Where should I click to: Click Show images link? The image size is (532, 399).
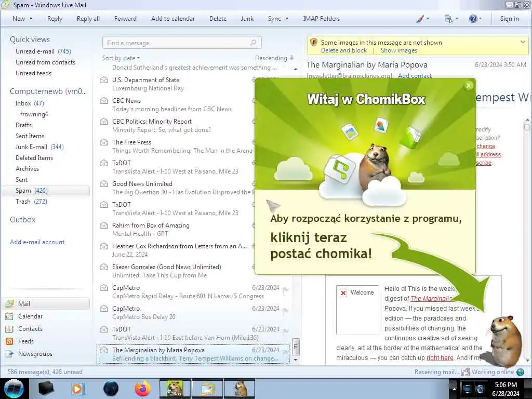point(399,50)
